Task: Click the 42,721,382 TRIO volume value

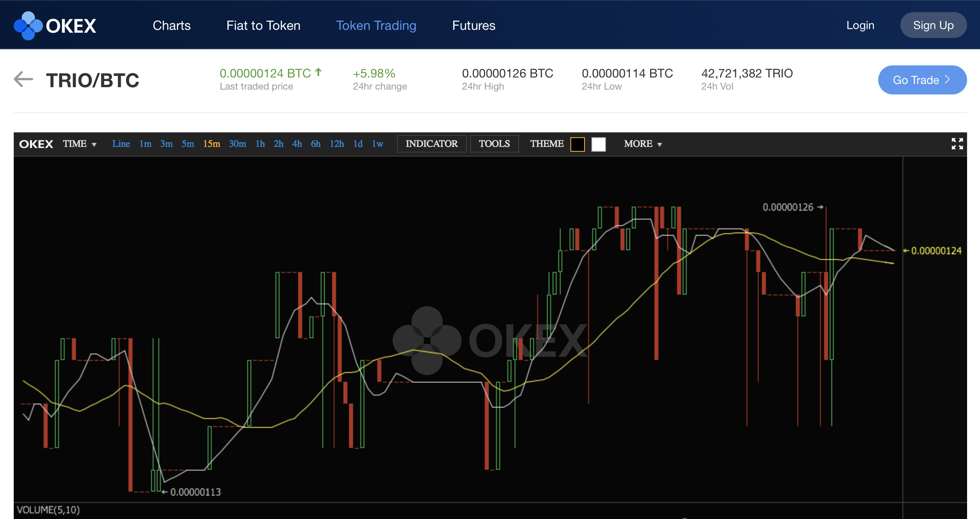Action: click(747, 73)
